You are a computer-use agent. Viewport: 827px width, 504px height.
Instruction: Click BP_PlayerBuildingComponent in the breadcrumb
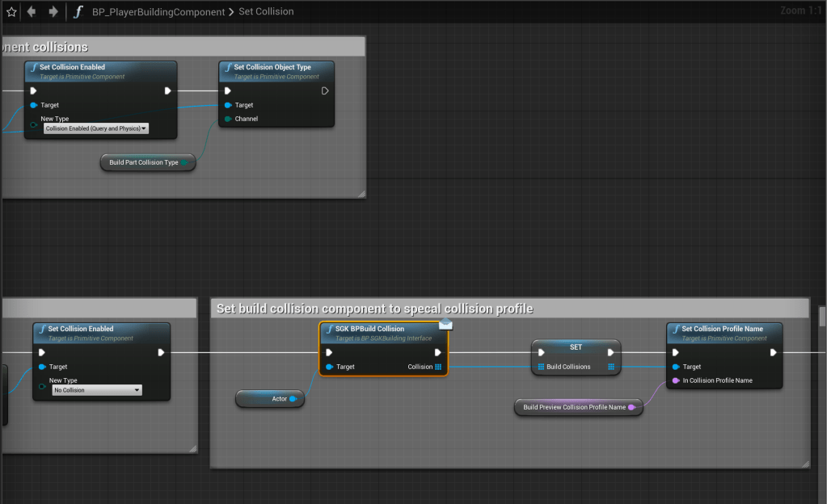pos(158,12)
